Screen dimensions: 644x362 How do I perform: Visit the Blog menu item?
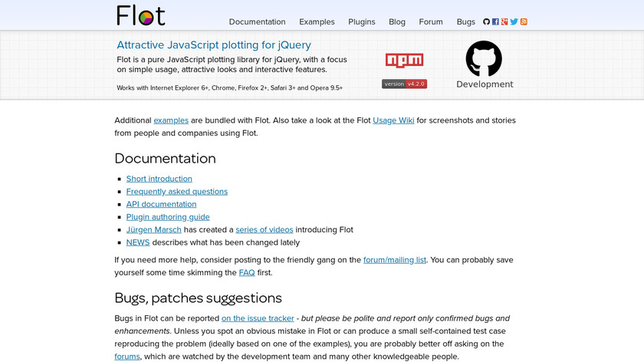397,21
